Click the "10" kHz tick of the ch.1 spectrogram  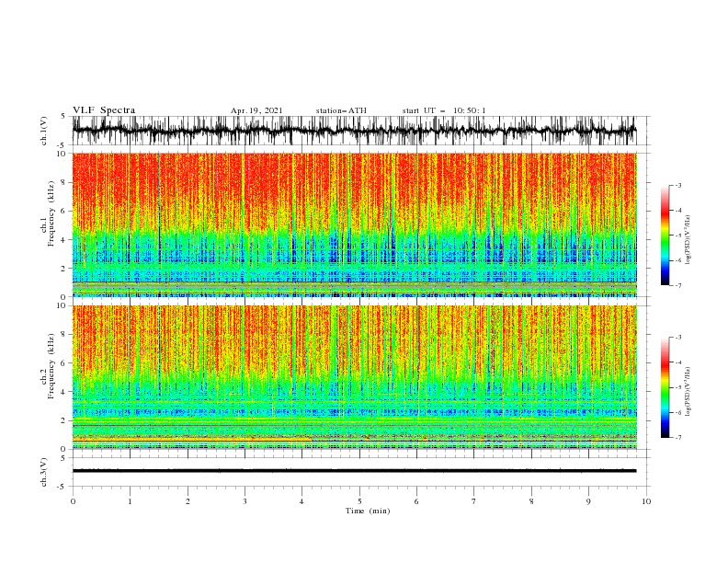tap(63, 154)
